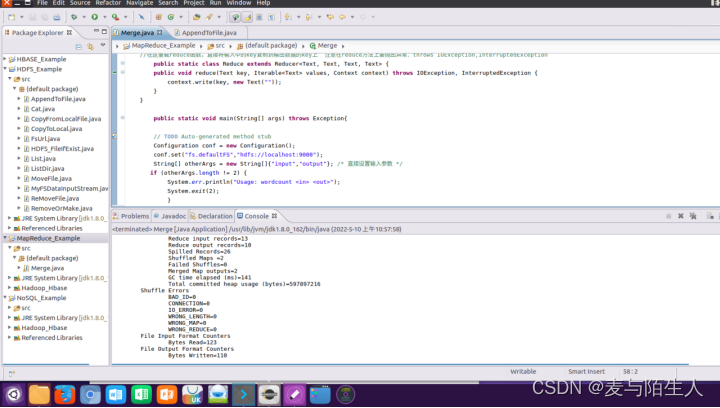Viewport: 720px width, 408px height.
Task: Click the Open Type toolbar icon
Action: point(197,17)
